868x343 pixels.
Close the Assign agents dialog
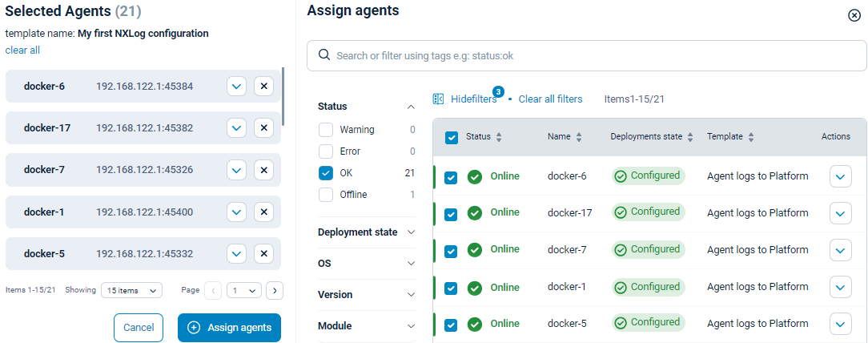854,15
